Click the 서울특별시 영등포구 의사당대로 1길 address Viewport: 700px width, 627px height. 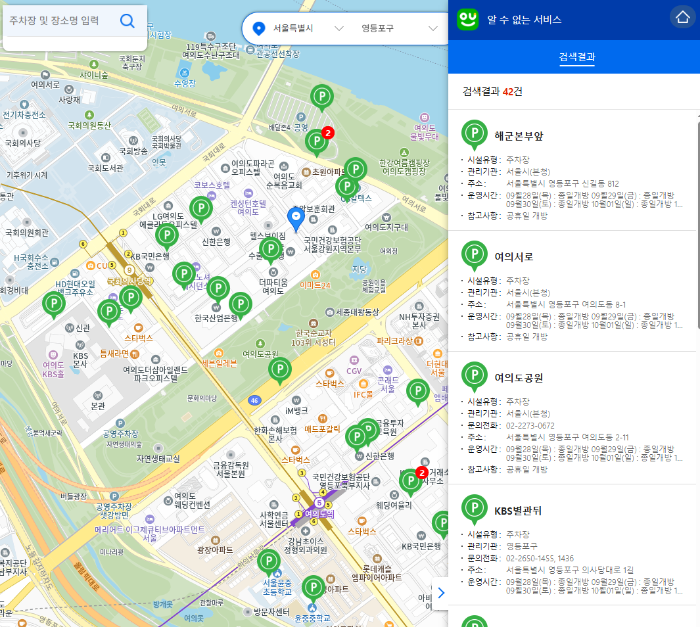click(569, 570)
